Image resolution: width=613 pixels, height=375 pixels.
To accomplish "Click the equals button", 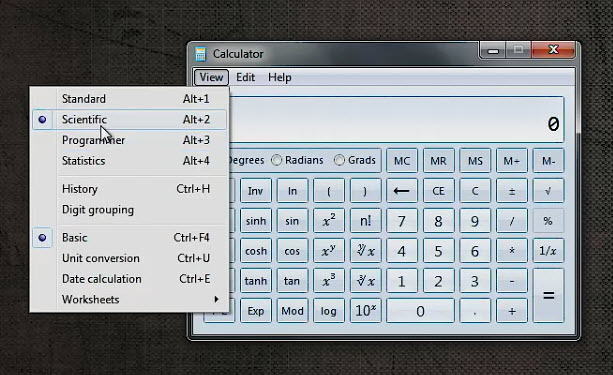I will point(548,296).
